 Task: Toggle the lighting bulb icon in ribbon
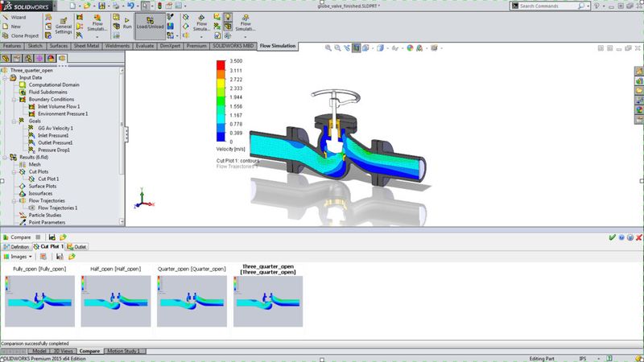point(228,17)
